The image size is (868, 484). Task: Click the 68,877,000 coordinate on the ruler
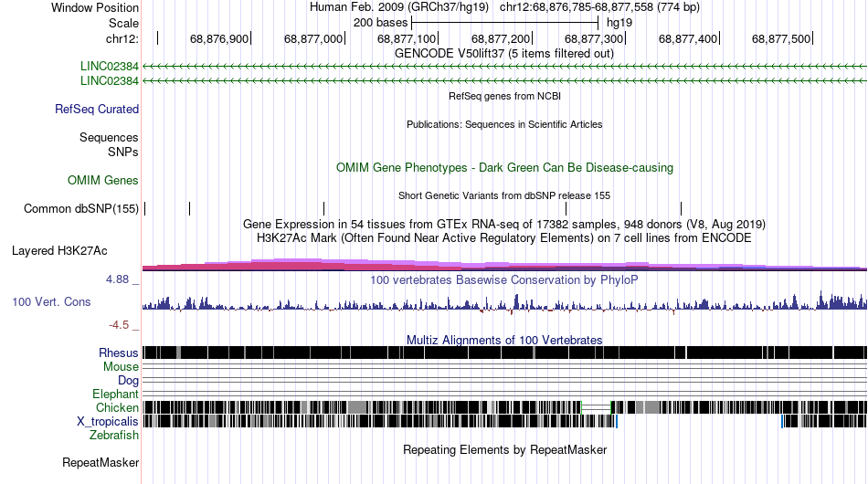[313, 38]
